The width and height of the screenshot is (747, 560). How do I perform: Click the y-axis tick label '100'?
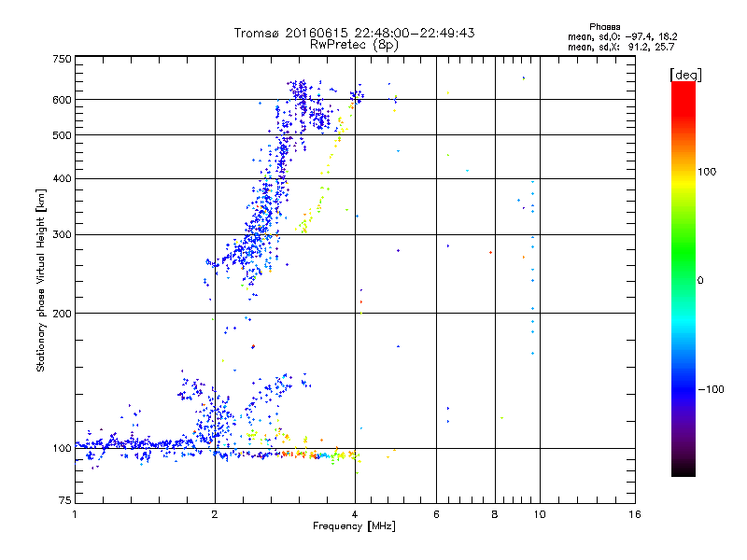(63, 449)
